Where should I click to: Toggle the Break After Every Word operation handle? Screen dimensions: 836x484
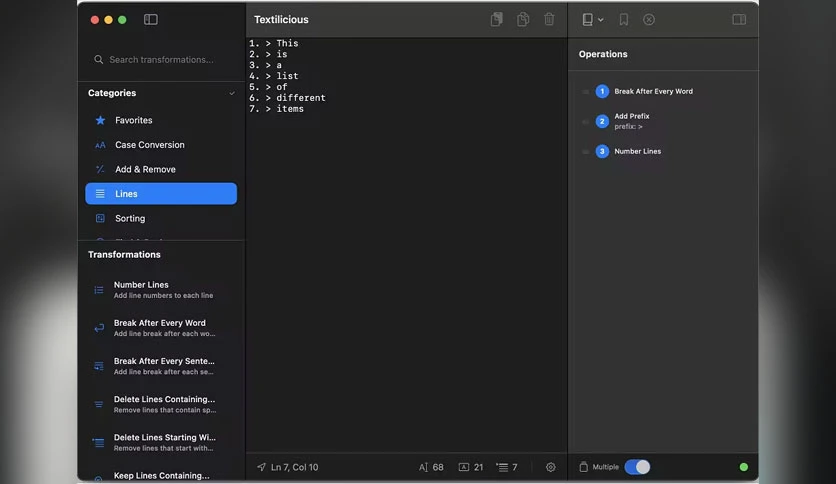[585, 92]
